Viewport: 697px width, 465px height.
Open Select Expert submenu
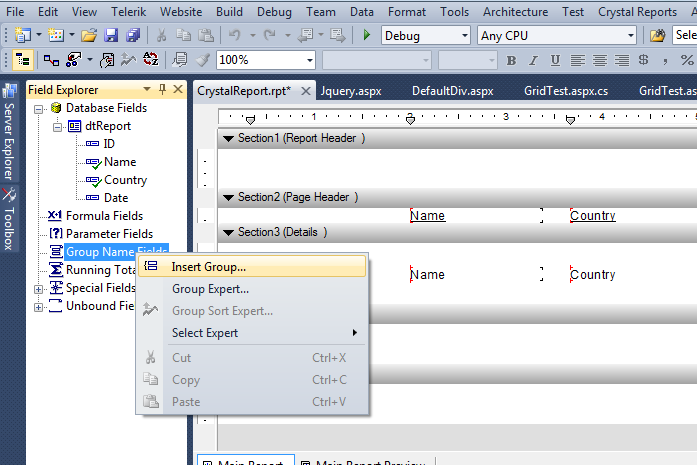205,333
